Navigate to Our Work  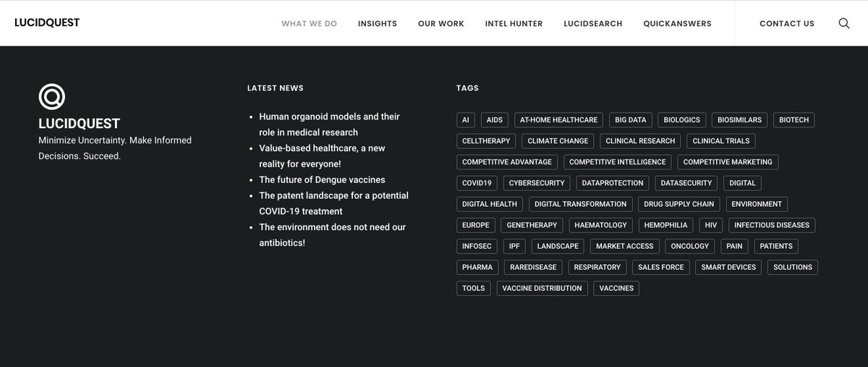coord(441,23)
